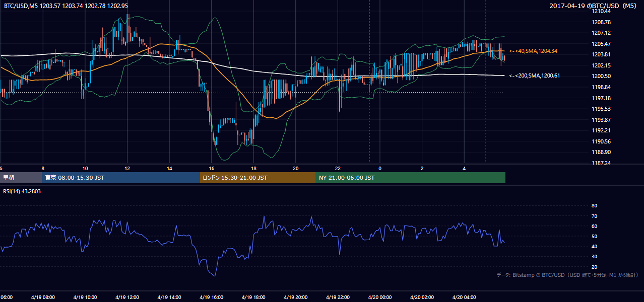The width and height of the screenshot is (644, 302).
Task: Click the Bitstamp data source note
Action: (567, 275)
